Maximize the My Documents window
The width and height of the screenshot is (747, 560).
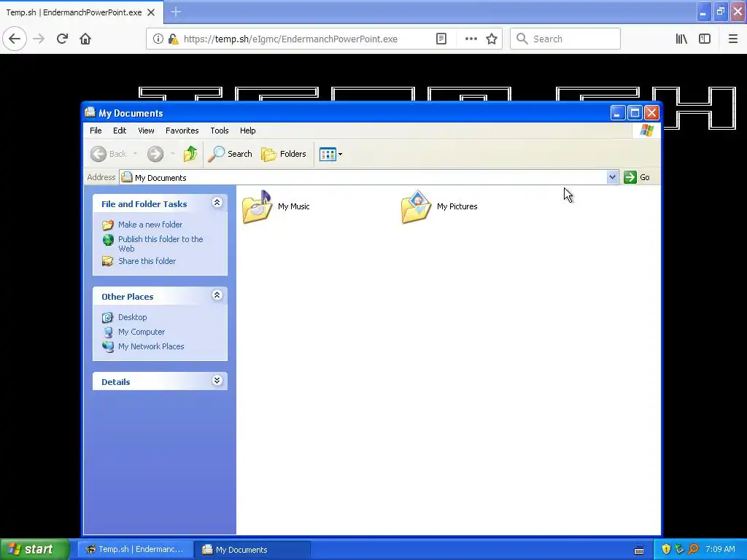(x=635, y=113)
